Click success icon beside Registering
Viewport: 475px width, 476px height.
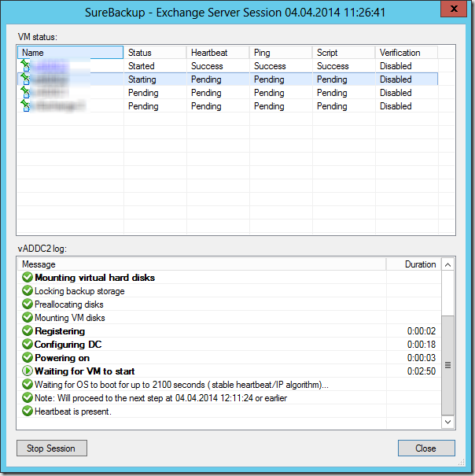click(28, 330)
